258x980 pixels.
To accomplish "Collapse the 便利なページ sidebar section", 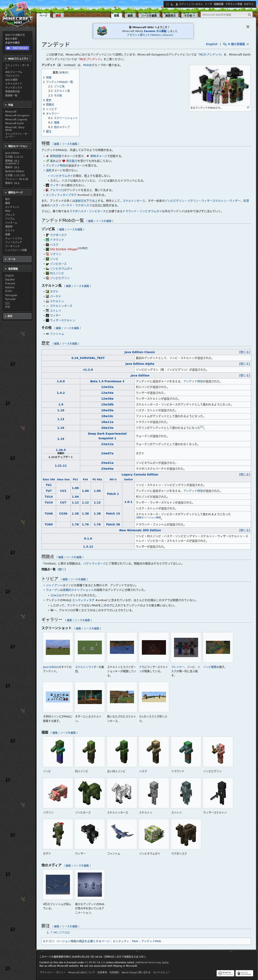I will point(17,192).
